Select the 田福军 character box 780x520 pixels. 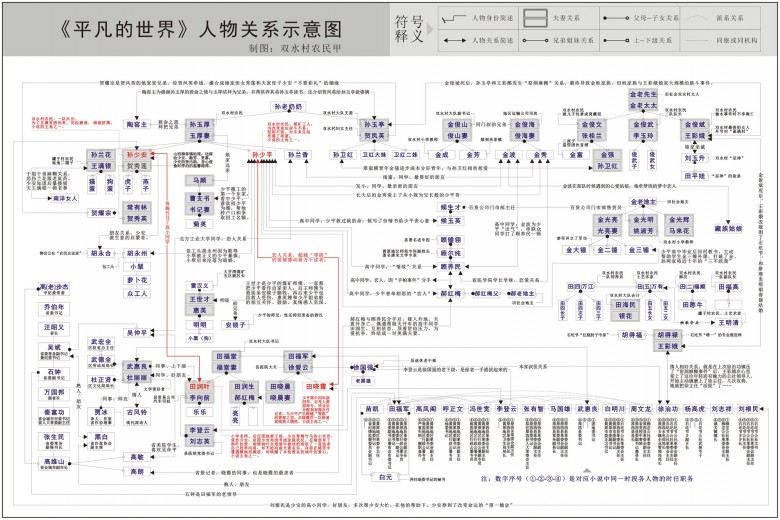pos(298,356)
